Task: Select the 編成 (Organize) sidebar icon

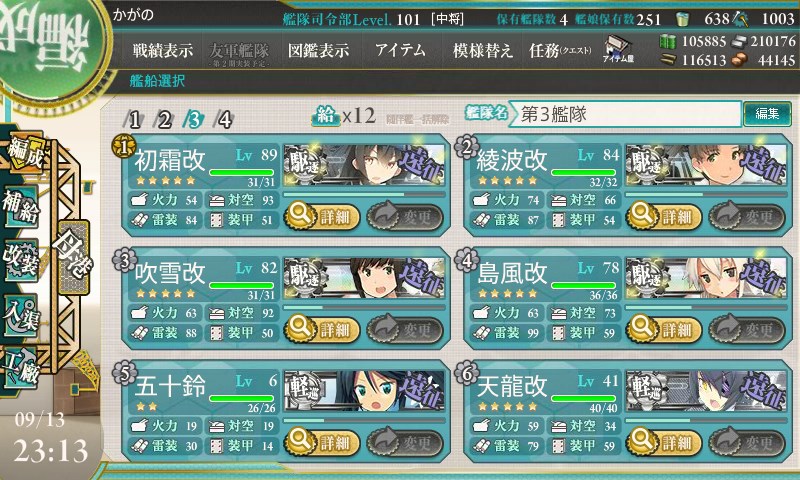Action: (x=24, y=153)
